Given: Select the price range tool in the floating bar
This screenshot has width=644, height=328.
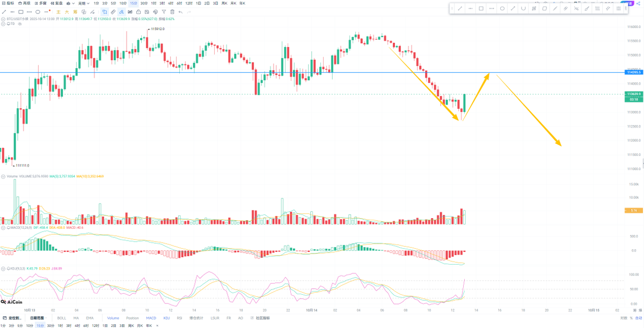Looking at the screenshot, I should (x=534, y=8).
